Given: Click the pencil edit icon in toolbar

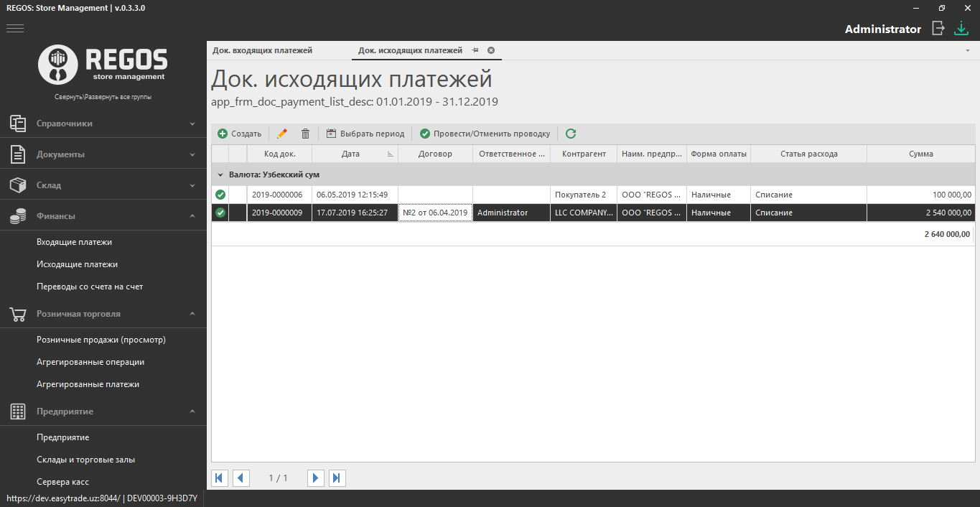Looking at the screenshot, I should tap(282, 134).
